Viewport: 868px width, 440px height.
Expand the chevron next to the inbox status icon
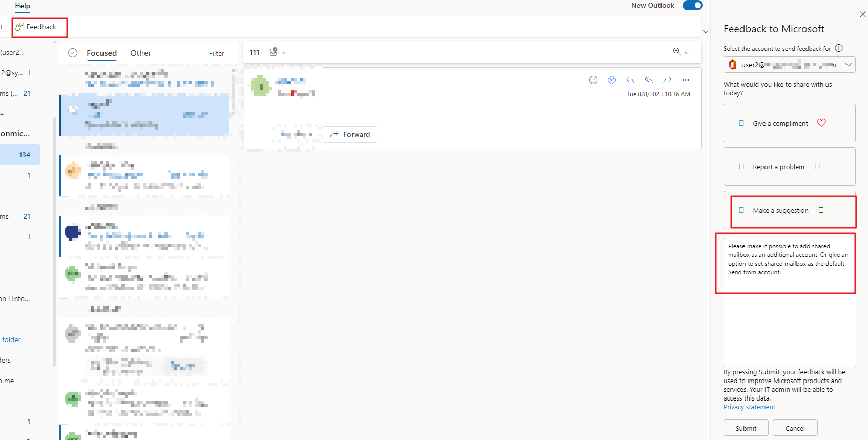pos(284,53)
